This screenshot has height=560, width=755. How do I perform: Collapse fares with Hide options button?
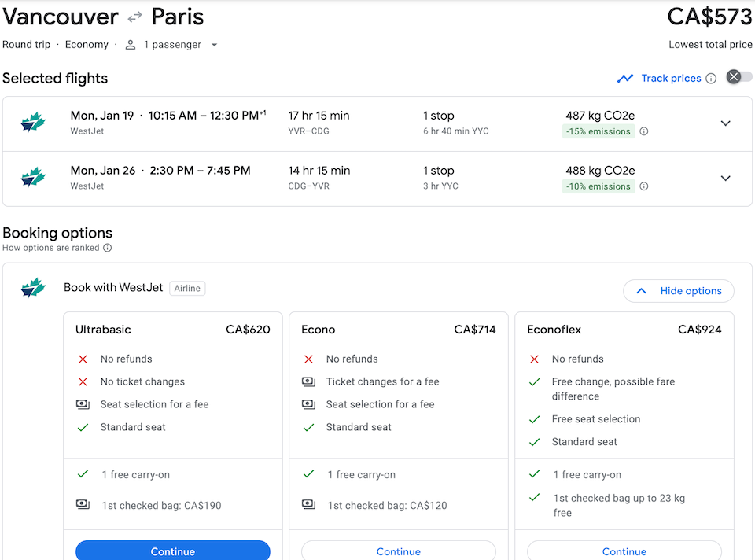point(678,291)
